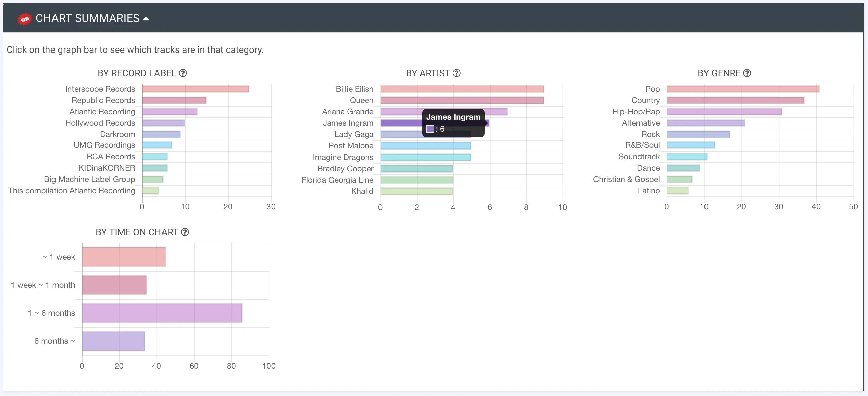This screenshot has height=396, width=868.
Task: Click help icon beside By Artist heading
Action: (x=457, y=73)
